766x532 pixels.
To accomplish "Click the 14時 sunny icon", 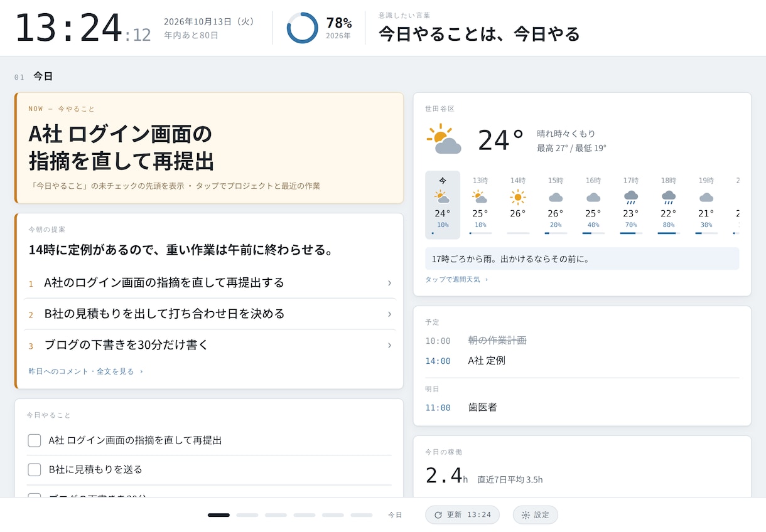I will click(518, 197).
